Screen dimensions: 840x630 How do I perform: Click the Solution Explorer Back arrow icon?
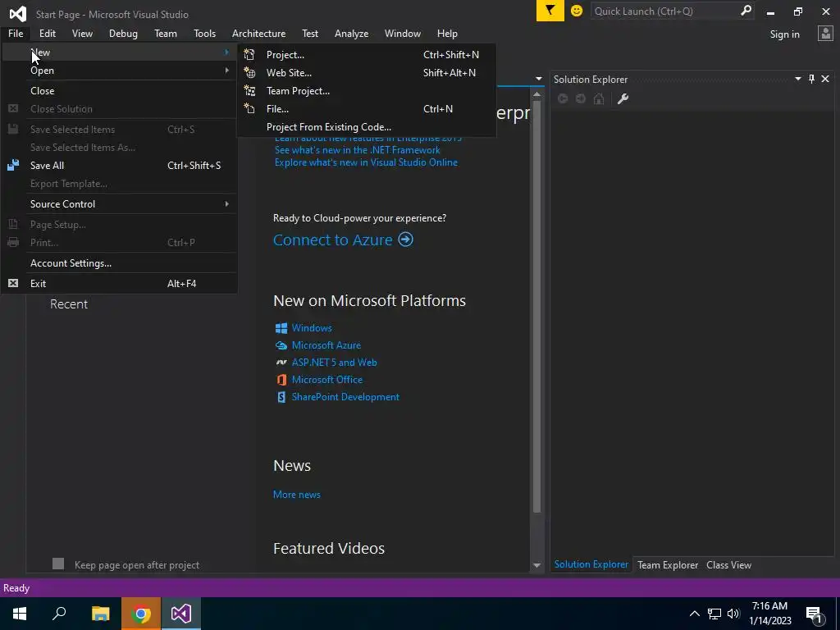[563, 98]
